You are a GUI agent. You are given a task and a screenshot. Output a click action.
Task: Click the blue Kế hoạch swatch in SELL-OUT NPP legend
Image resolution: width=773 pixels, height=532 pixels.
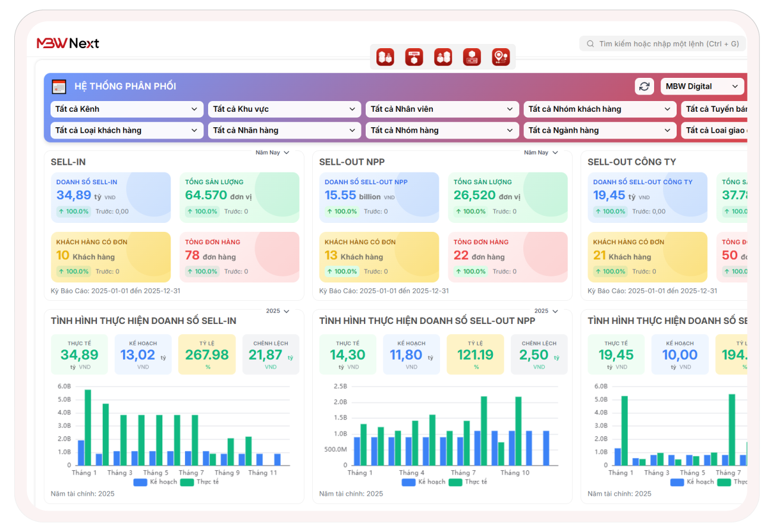tap(409, 482)
